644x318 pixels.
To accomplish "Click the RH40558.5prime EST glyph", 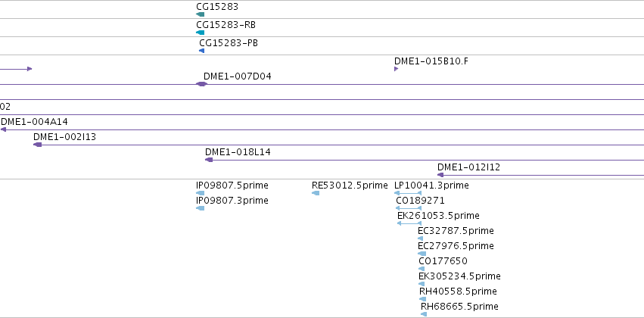I will [x=422, y=299].
